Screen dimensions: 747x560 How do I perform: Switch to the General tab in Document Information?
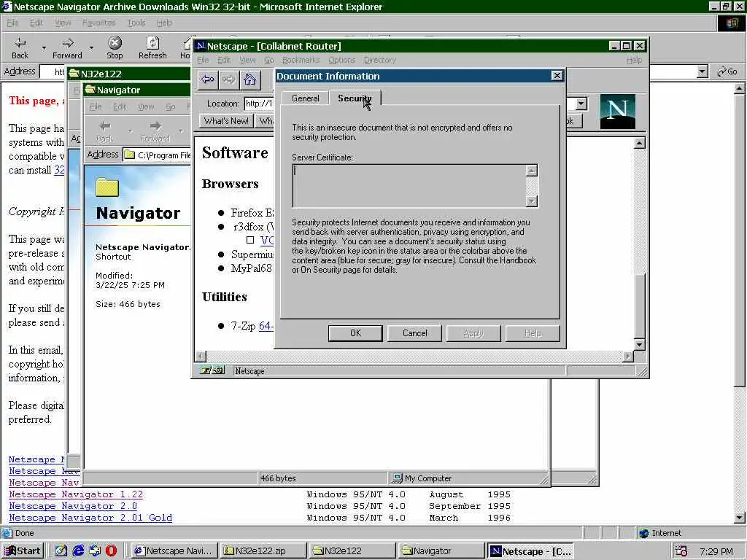coord(306,98)
